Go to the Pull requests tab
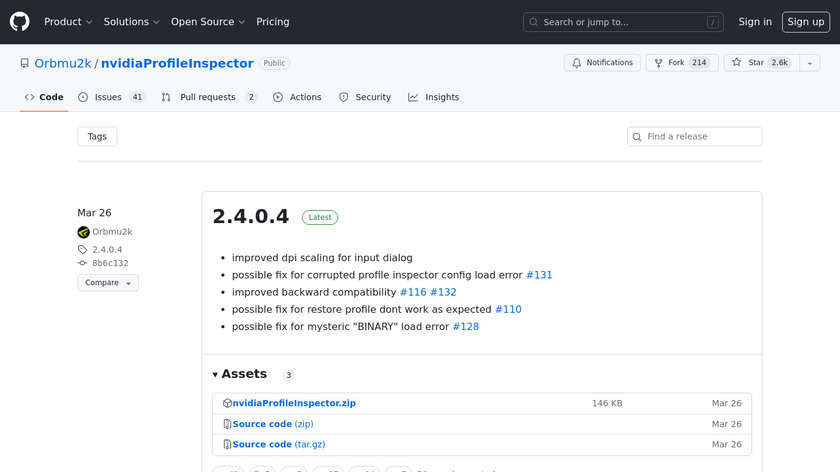 [208, 97]
